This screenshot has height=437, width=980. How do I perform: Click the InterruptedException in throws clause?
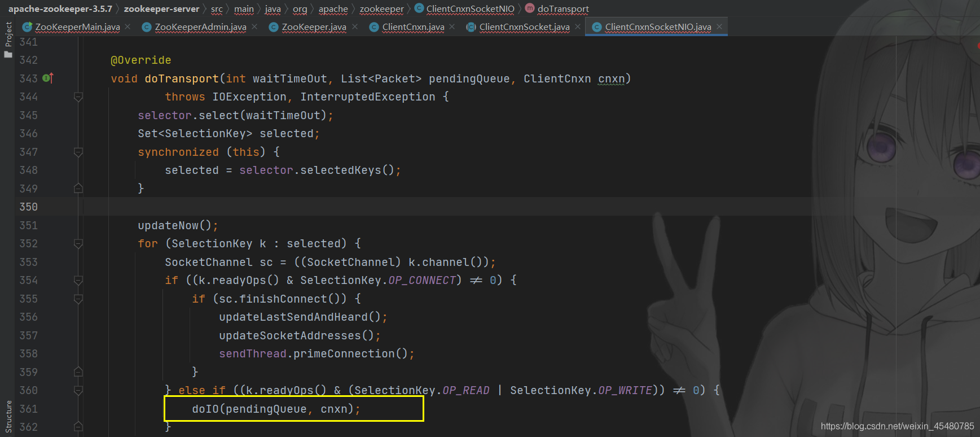coord(368,97)
